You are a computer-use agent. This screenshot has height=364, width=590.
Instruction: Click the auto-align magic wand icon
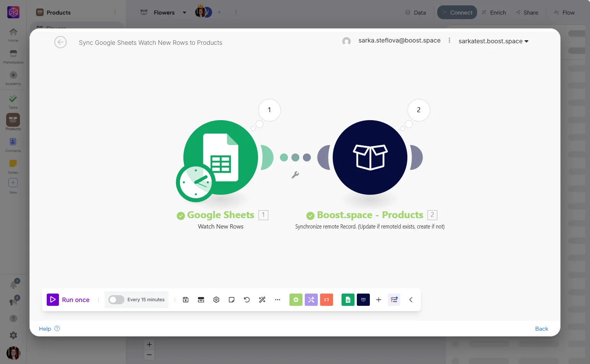click(x=262, y=300)
